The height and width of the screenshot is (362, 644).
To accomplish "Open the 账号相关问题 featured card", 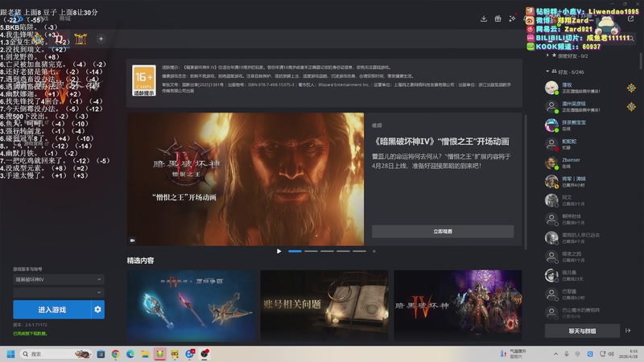I will point(324,306).
